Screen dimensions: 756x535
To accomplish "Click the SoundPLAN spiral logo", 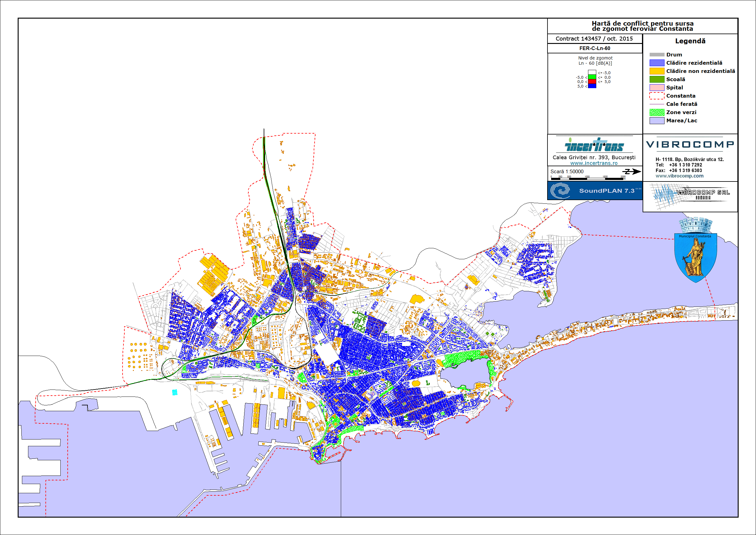I will point(560,191).
